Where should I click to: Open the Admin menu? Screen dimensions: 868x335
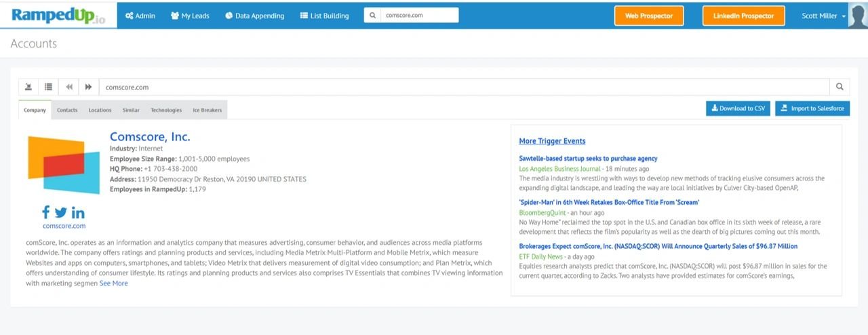(140, 16)
